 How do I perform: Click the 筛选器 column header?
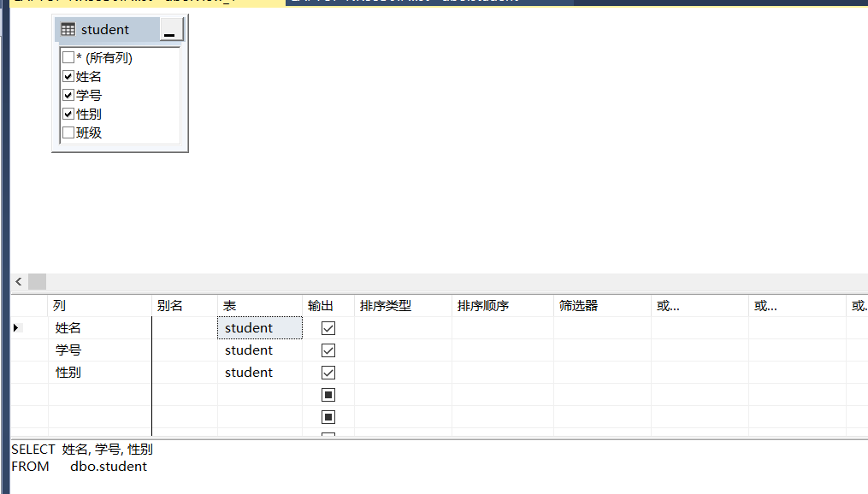[x=602, y=305]
